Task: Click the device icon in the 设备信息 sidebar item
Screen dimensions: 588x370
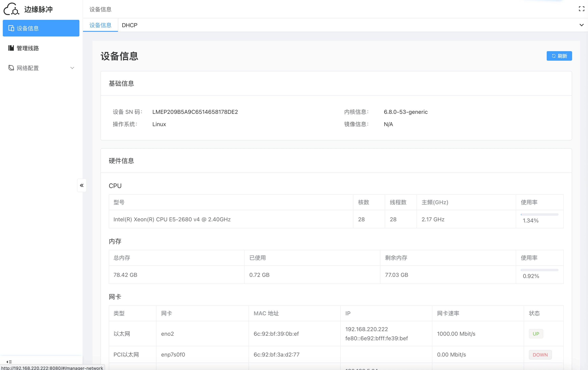Action: 11,28
